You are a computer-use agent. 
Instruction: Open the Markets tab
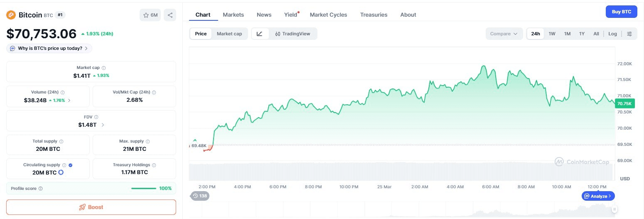tap(233, 15)
